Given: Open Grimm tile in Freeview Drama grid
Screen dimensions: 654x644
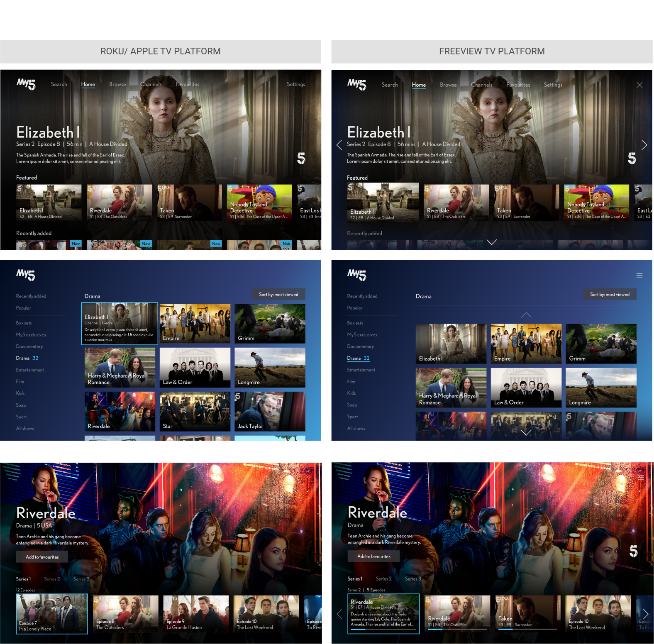Looking at the screenshot, I should click(601, 344).
